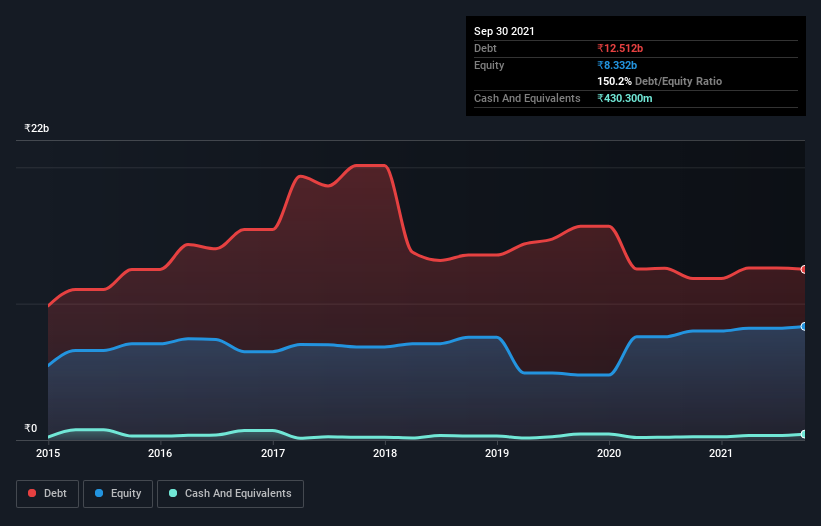Click the ₹8.332b equity value
The image size is (821, 526).
click(617, 65)
